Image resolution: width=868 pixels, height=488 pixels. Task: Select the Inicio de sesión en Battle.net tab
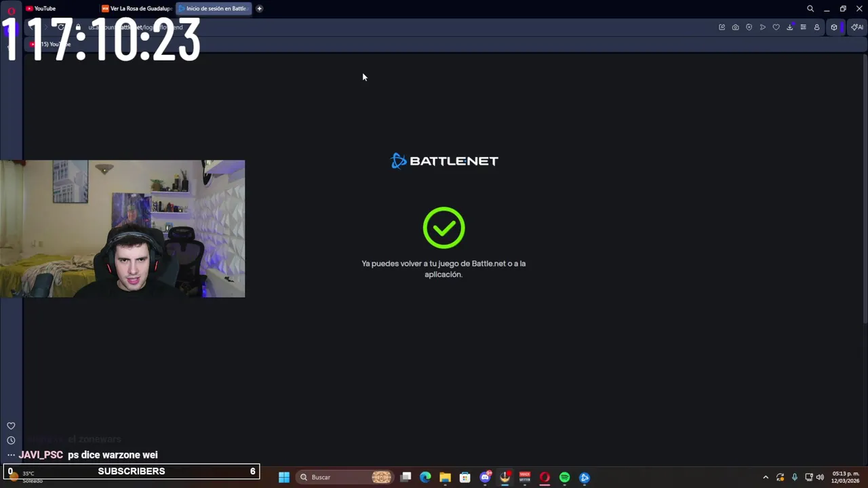point(213,9)
